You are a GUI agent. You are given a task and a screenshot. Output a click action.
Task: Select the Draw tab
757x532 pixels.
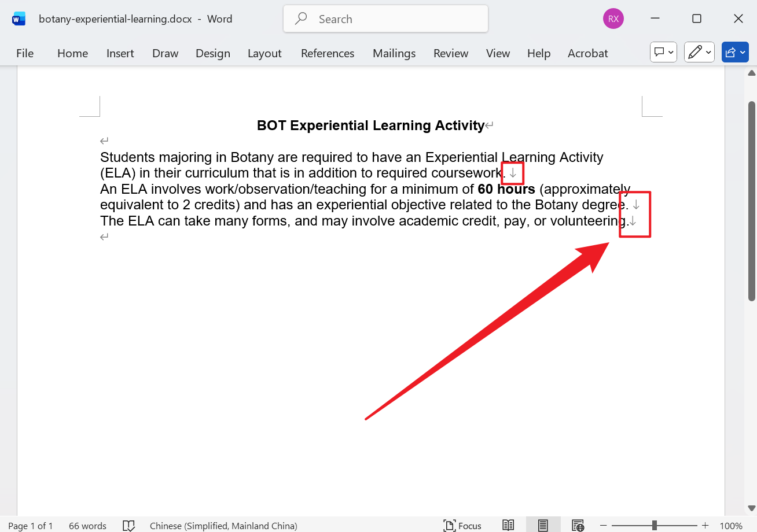click(166, 53)
